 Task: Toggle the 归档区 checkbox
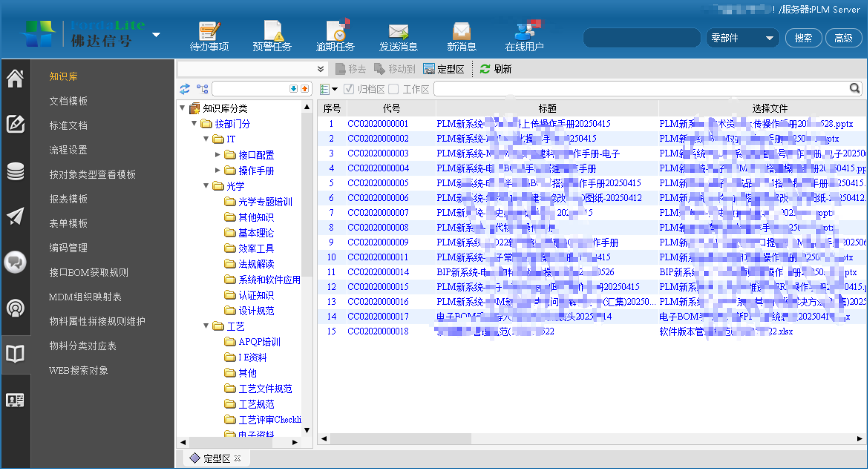349,89
